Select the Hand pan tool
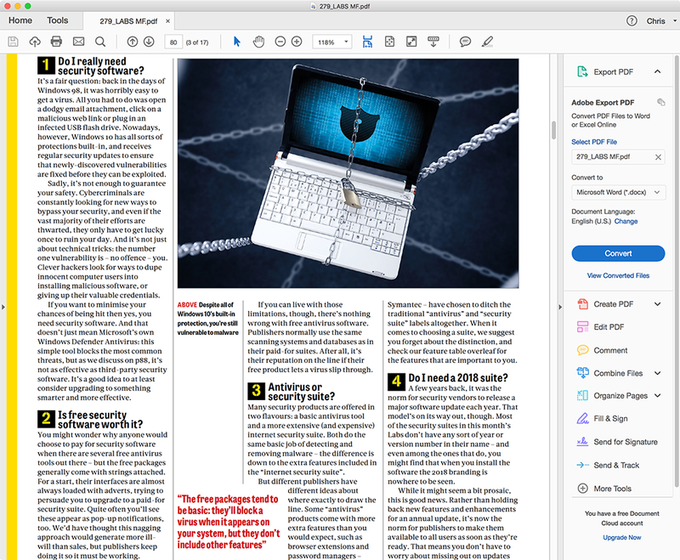This screenshot has height=560, width=680. 258,42
